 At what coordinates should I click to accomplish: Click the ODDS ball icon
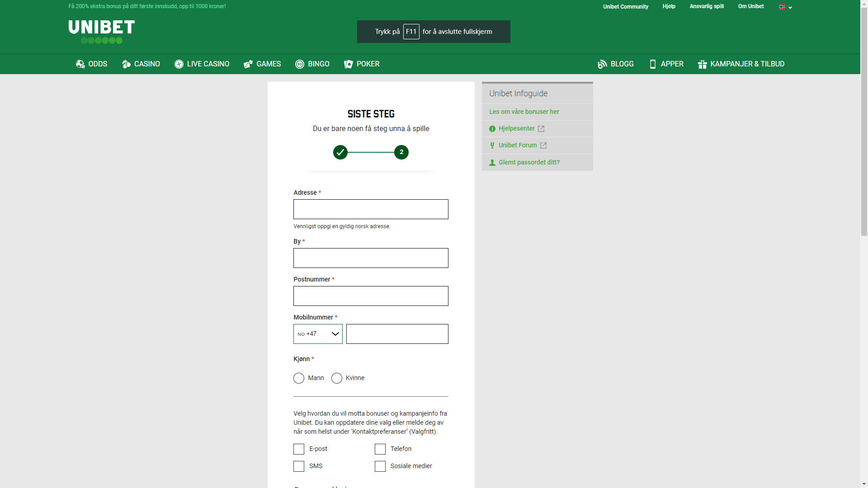(x=80, y=64)
